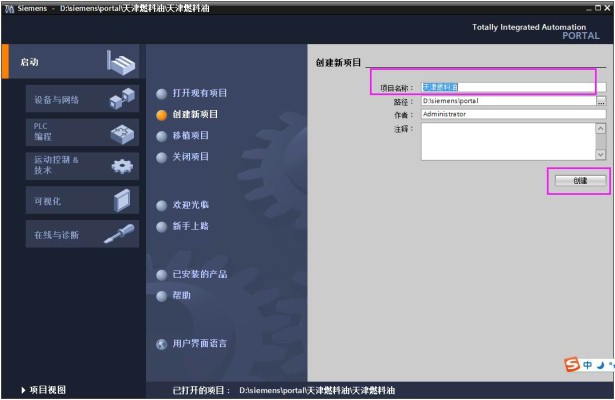Open 在线与诊断 screwdriver icon

pyautogui.click(x=121, y=234)
